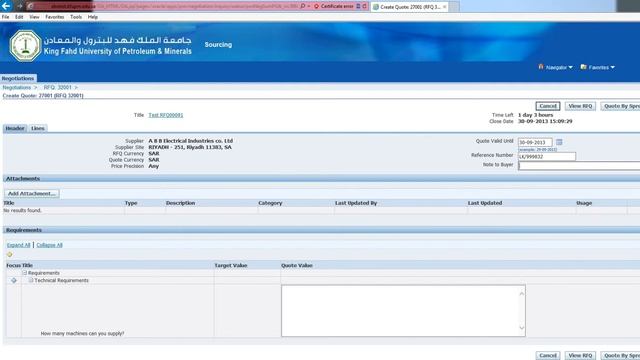This screenshot has height=360, width=640.
Task: Switch to the Header tab
Action: click(x=15, y=128)
